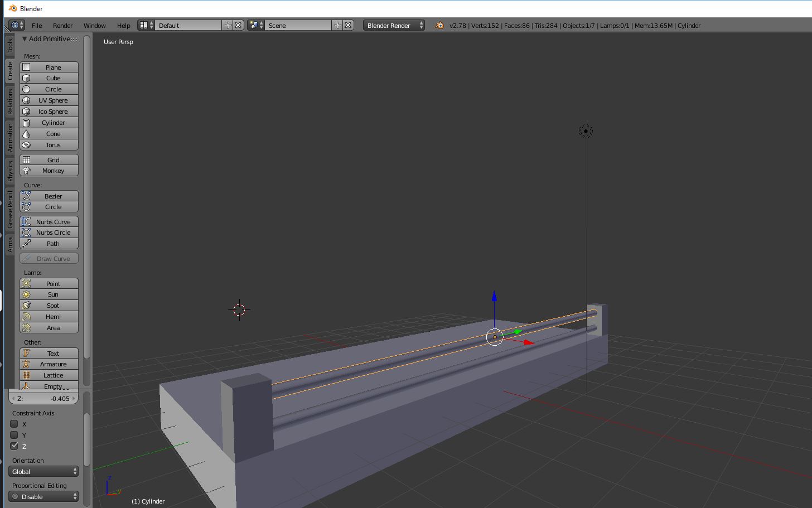This screenshot has width=812, height=508.
Task: Open the scene browse dropdown
Action: pos(256,25)
